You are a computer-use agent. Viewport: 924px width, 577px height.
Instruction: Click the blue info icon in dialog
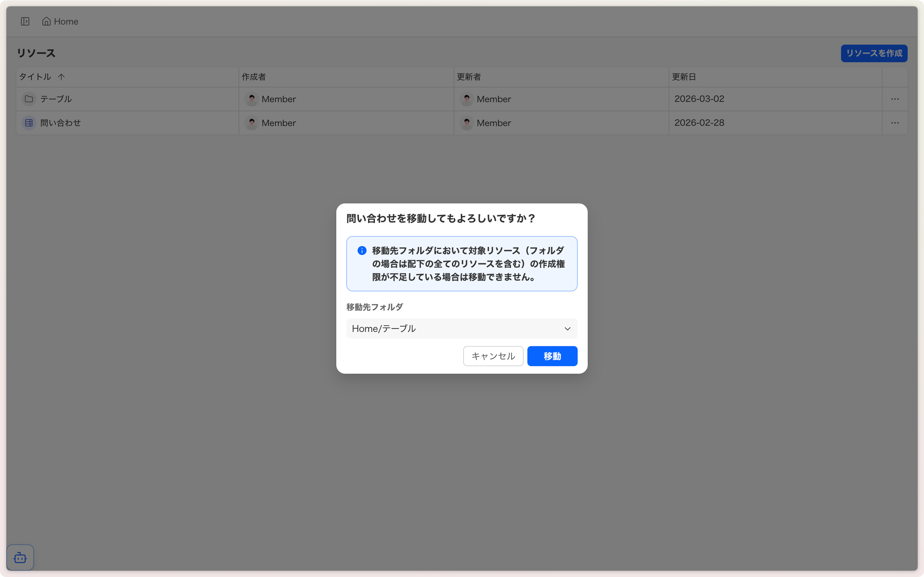click(x=361, y=251)
